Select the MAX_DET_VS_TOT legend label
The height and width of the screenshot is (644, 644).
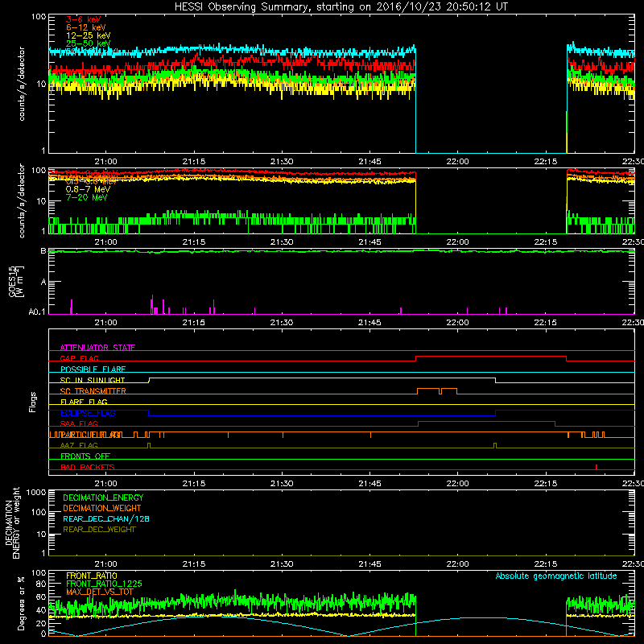point(99,592)
